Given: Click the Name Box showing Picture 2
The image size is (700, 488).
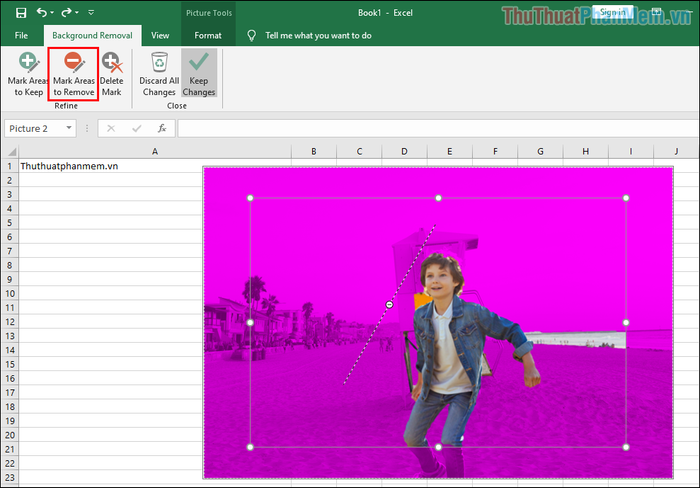Looking at the screenshot, I should coord(35,129).
